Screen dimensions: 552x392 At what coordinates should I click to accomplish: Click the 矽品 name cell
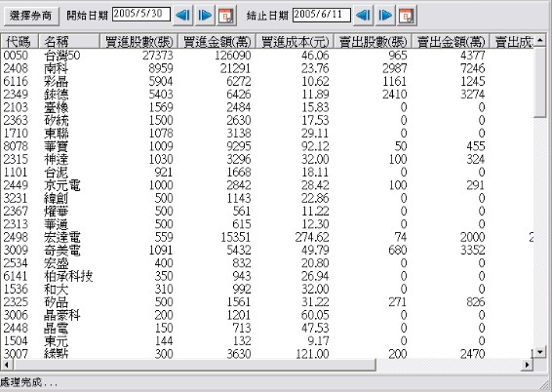57,302
